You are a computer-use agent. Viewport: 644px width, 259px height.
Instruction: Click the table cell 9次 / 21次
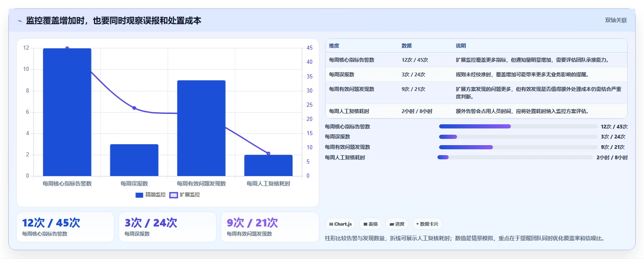coord(413,89)
